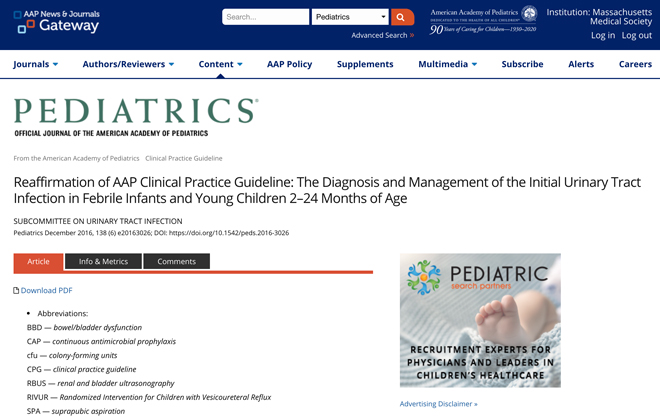Expand the Authors/Reviewers menu
This screenshot has width=660, height=418.
coord(128,64)
